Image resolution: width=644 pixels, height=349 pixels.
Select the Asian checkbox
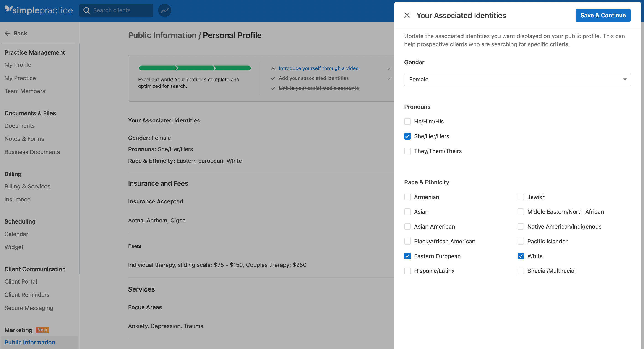click(x=407, y=212)
